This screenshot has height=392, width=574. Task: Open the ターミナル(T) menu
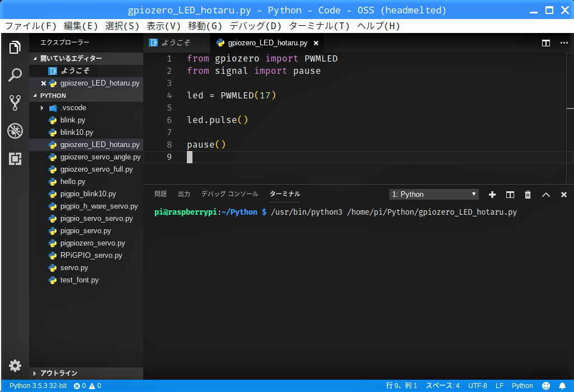pos(319,26)
